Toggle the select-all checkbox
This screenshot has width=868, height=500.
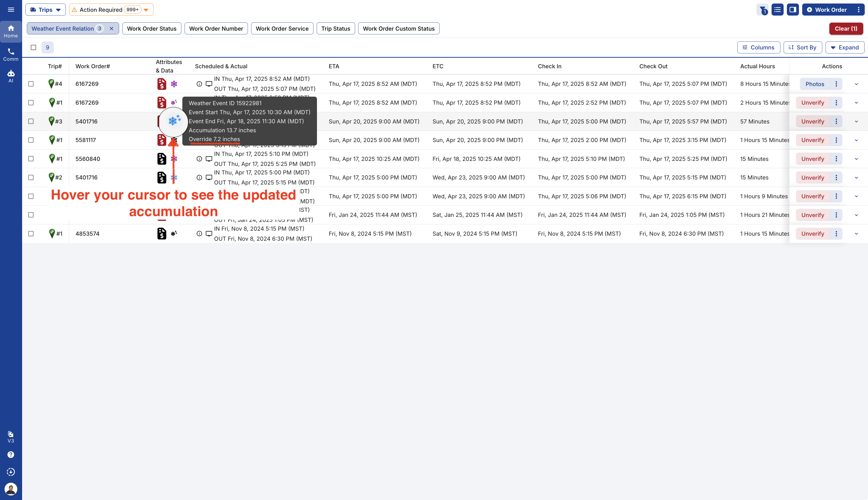[33, 47]
